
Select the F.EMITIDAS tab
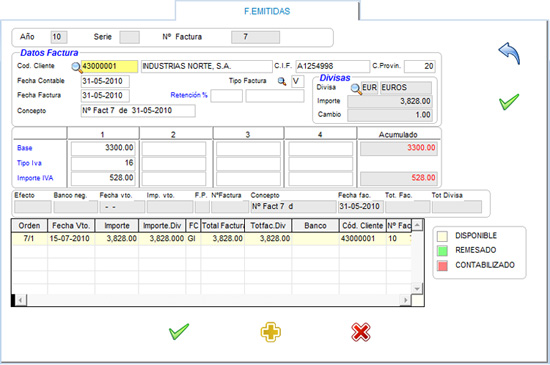click(267, 11)
